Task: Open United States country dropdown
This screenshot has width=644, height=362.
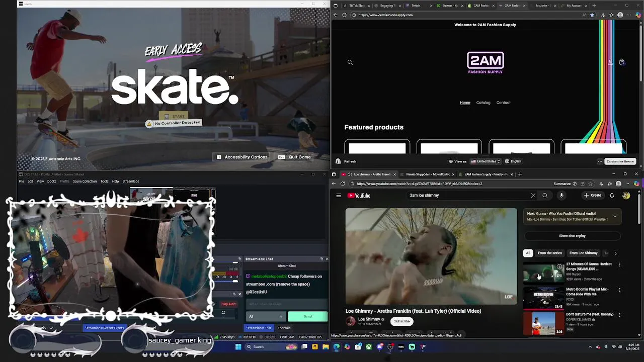Action: click(486, 161)
